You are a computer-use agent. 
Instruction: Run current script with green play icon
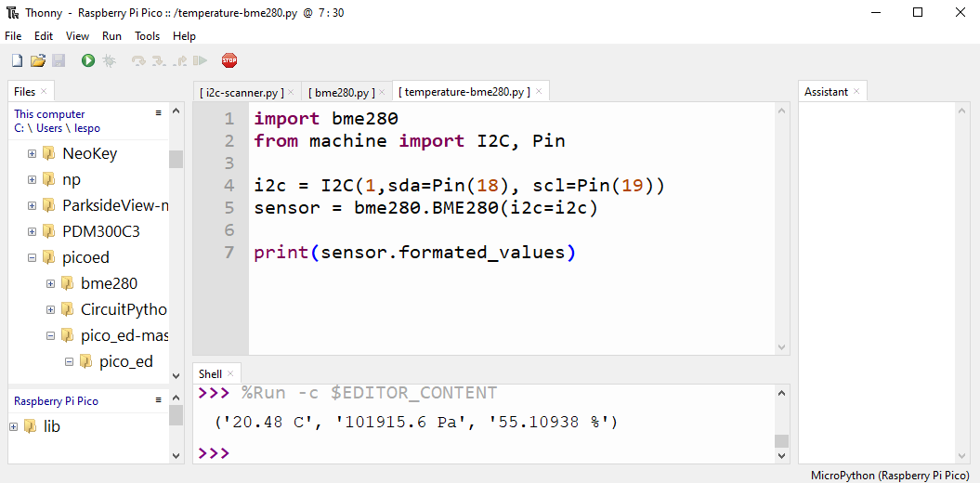(x=88, y=60)
